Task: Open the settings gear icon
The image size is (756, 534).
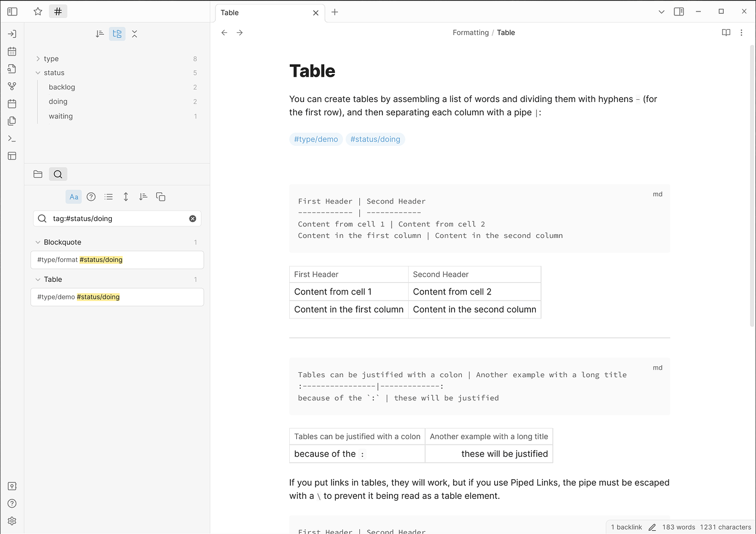Action: point(12,521)
